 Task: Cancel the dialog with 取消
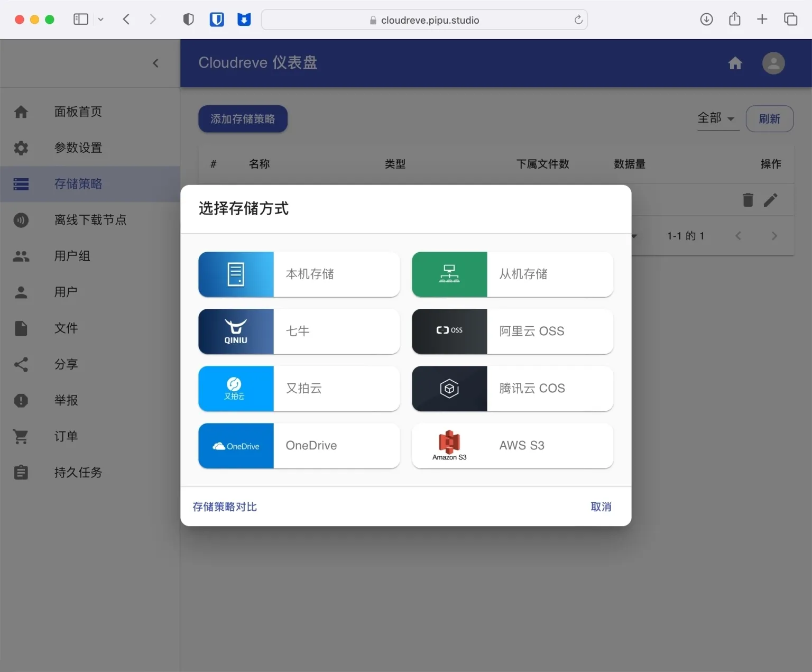[601, 507]
